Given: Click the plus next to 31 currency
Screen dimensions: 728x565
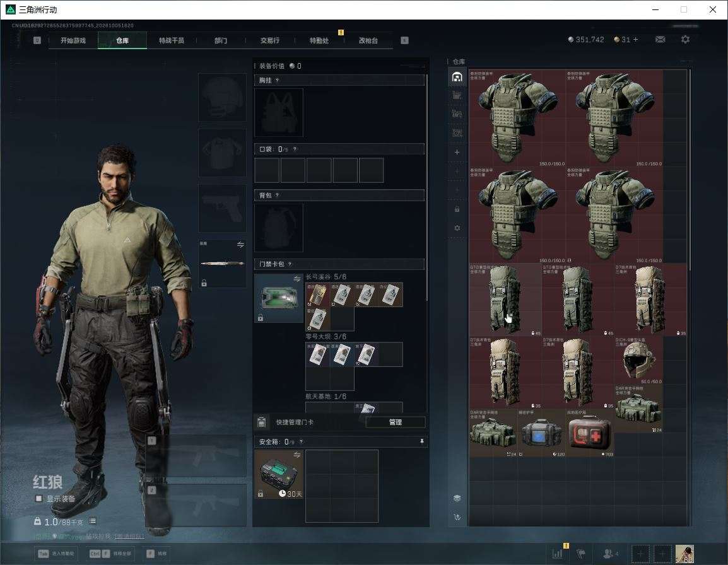Looking at the screenshot, I should point(636,40).
